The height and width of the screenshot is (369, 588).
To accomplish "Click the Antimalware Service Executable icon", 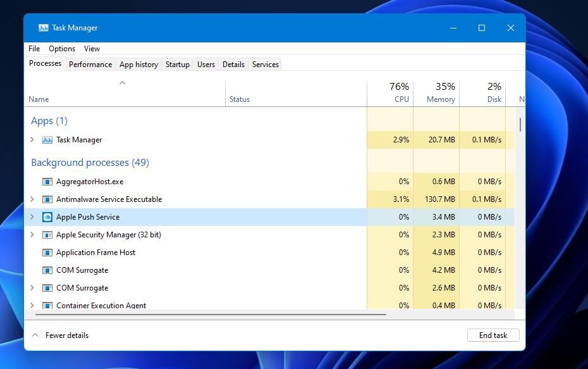I will [x=47, y=199].
